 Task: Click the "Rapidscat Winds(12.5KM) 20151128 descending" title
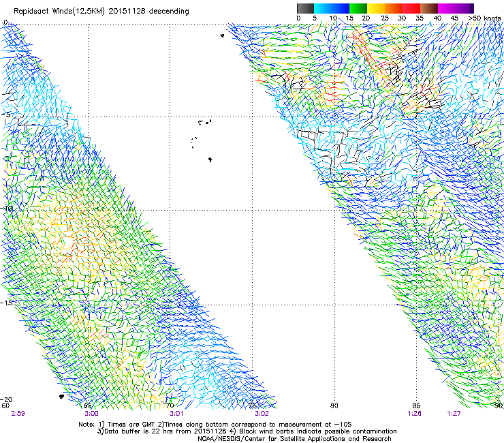pos(101,11)
